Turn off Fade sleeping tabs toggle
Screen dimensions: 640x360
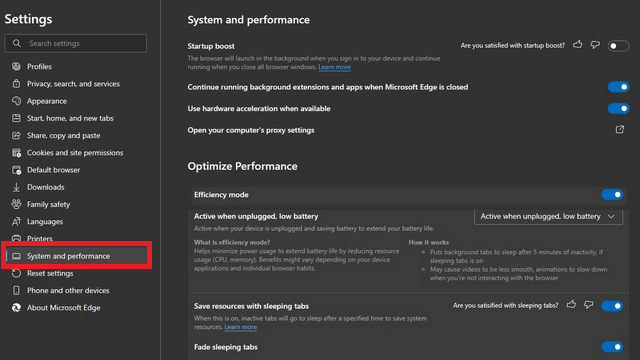point(612,347)
